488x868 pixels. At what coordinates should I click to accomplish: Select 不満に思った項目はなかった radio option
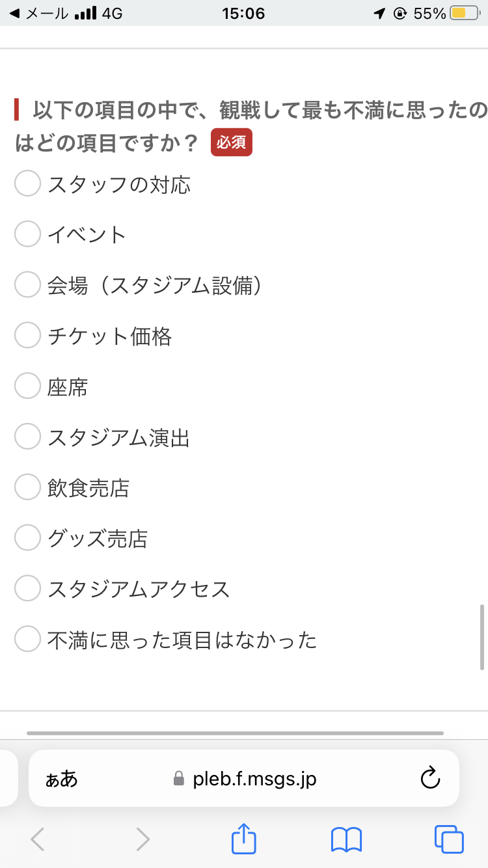click(x=27, y=640)
